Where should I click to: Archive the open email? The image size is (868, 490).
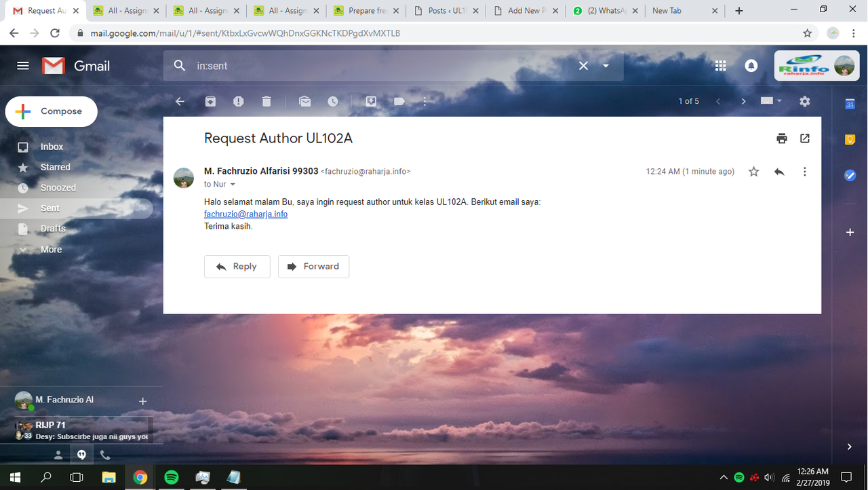tap(210, 100)
